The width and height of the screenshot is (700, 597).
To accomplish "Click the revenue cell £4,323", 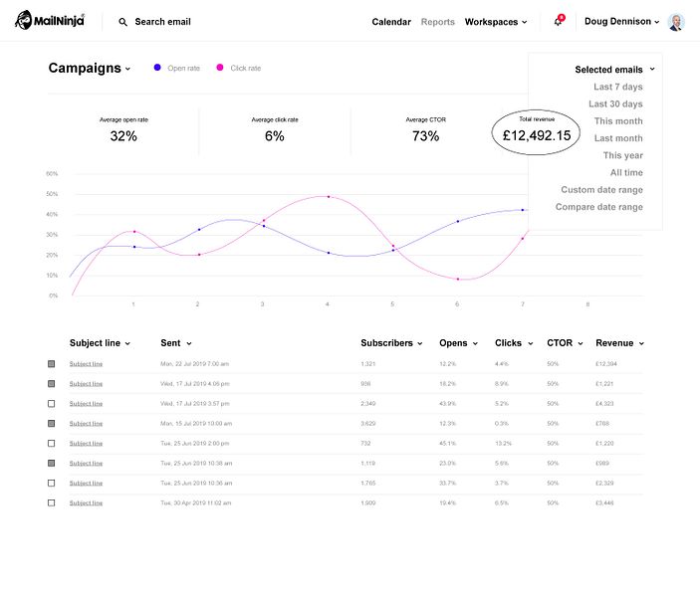I will (x=604, y=404).
